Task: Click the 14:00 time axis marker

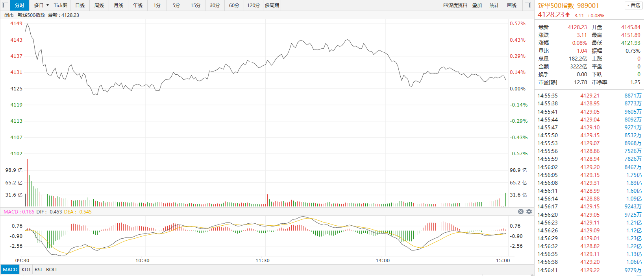Action: [x=383, y=260]
